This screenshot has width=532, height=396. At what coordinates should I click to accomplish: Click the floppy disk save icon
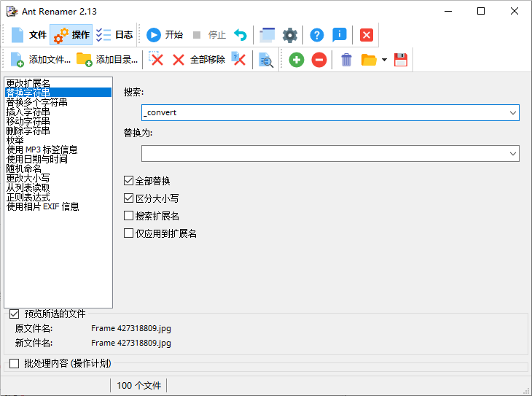pos(401,60)
